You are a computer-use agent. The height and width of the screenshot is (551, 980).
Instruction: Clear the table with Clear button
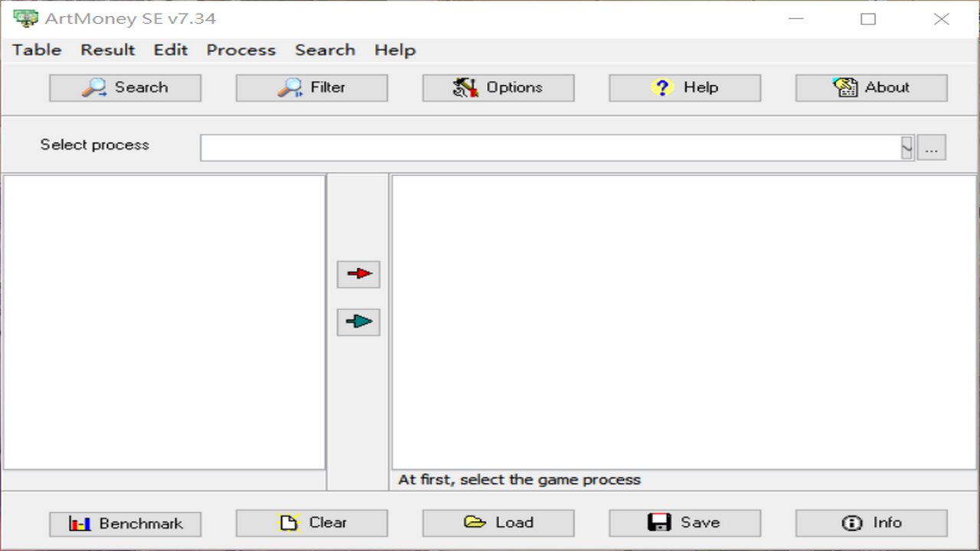(312, 523)
